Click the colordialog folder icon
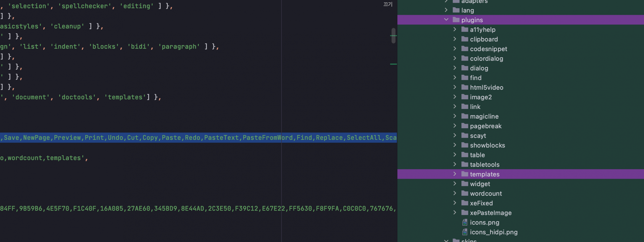644x242 pixels. tap(465, 58)
